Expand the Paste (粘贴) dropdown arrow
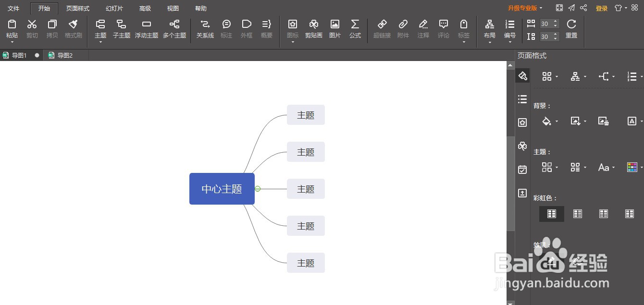 click(12, 42)
